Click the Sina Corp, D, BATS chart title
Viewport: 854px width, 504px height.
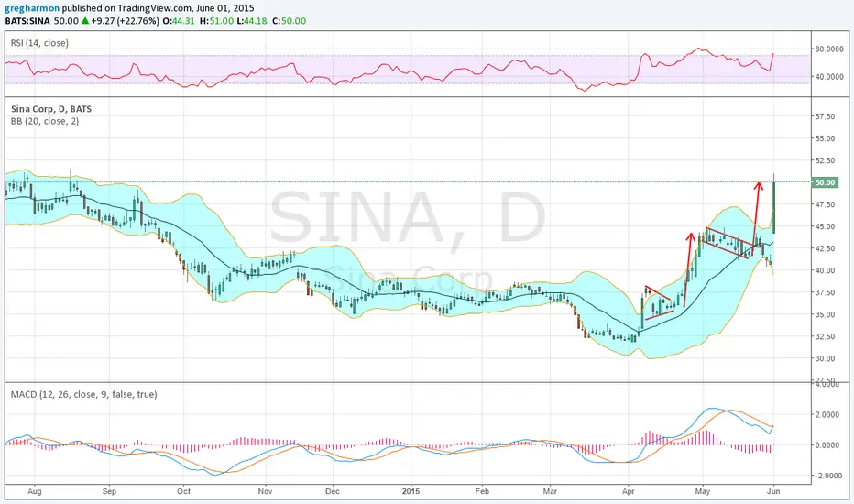tap(51, 109)
